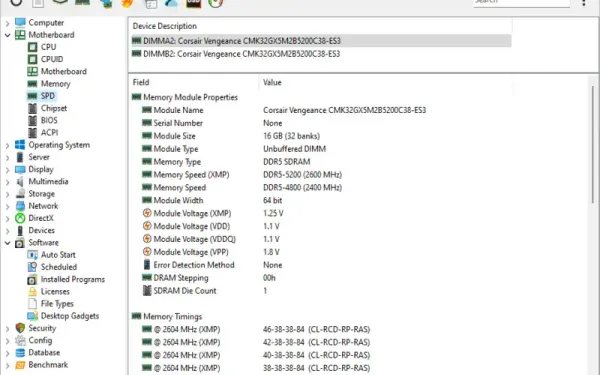
Task: Open the Memory page icon in tree
Action: click(33, 84)
